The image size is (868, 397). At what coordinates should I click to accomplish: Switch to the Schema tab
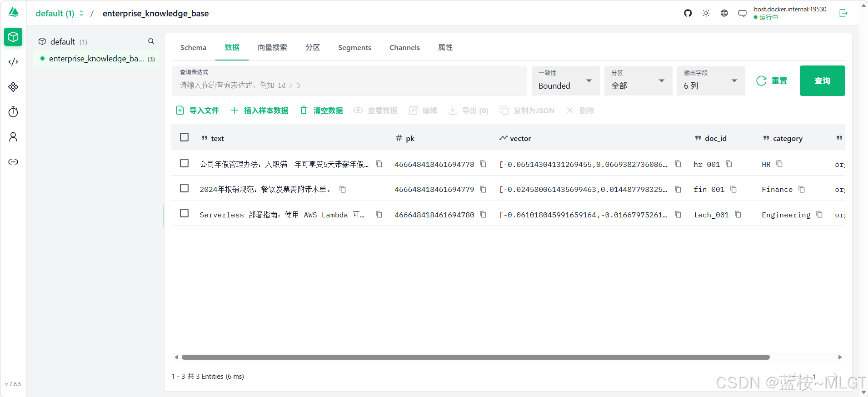click(x=193, y=47)
